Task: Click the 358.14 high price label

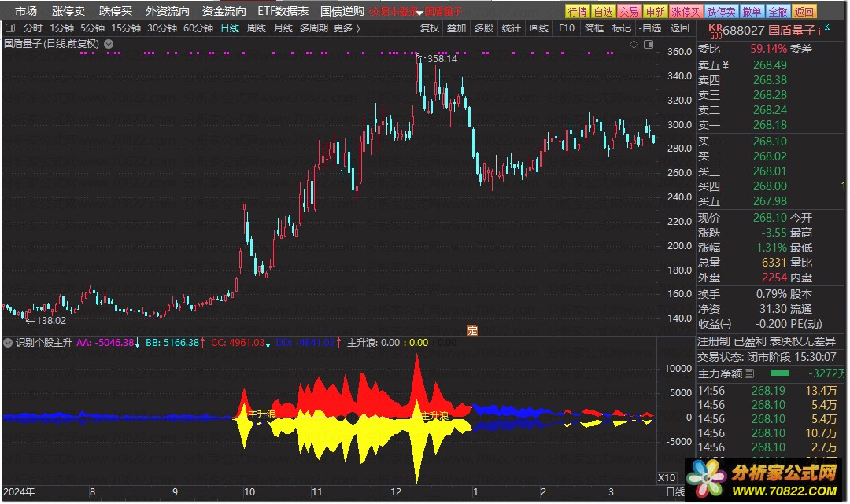Action: coord(442,58)
